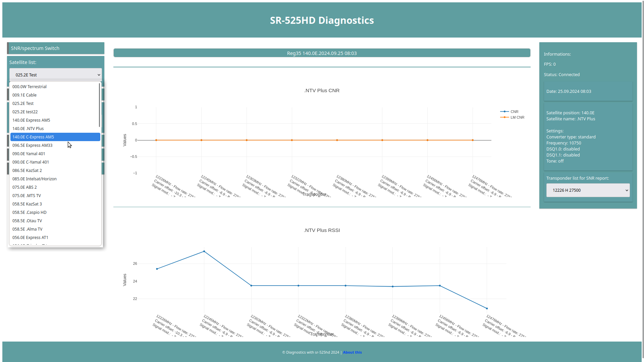Toggle CNR series in chart legend
Image resolution: width=644 pixels, height=362 pixels.
[509, 112]
